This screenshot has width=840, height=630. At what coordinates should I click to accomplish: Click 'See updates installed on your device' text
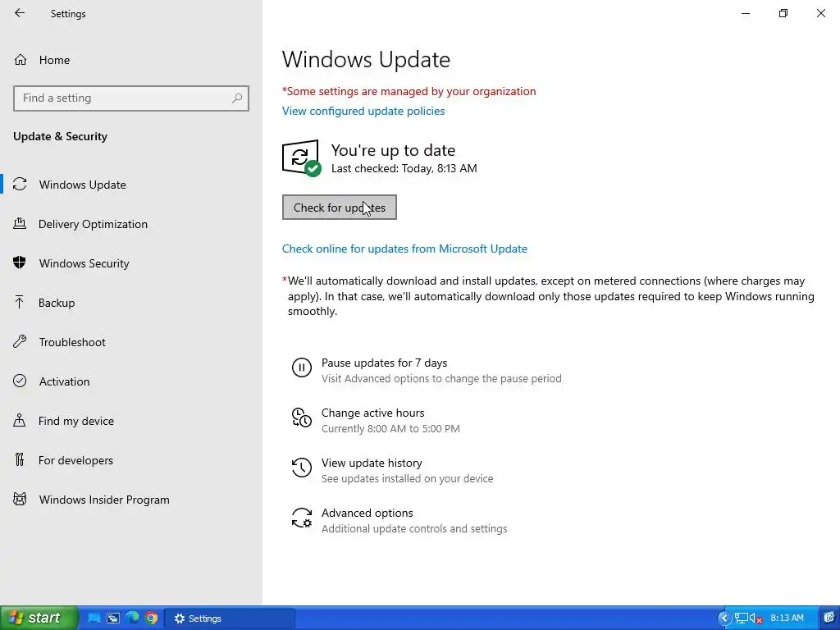coord(407,478)
